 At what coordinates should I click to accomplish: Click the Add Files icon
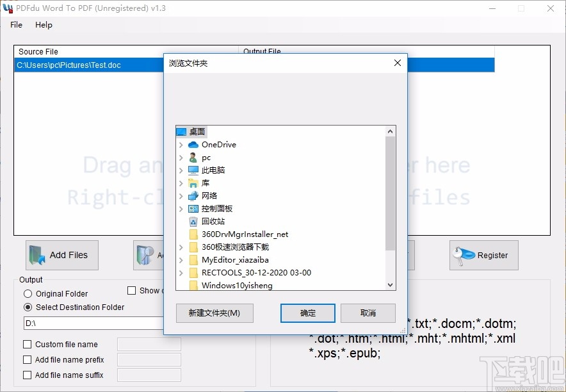(x=37, y=254)
